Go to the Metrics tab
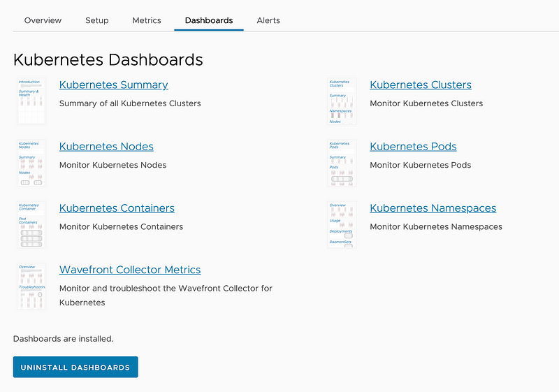The width and height of the screenshot is (559, 392). 147,20
